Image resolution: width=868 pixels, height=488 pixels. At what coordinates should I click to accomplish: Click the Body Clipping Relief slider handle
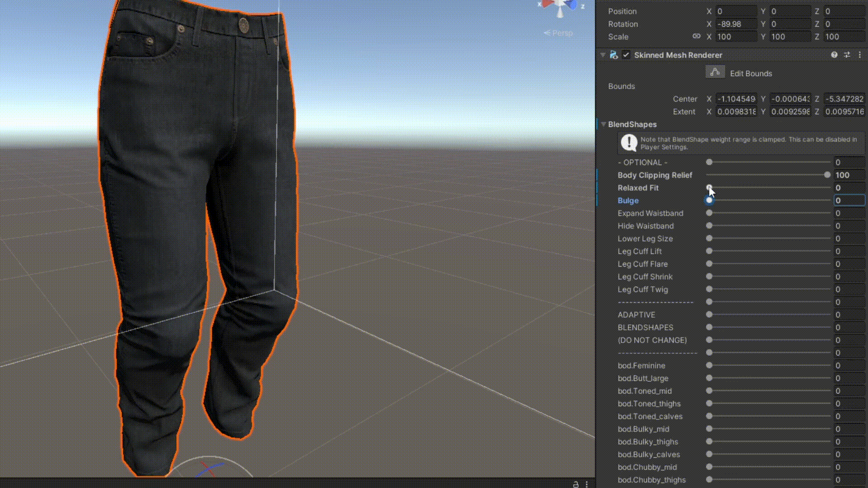tap(827, 175)
